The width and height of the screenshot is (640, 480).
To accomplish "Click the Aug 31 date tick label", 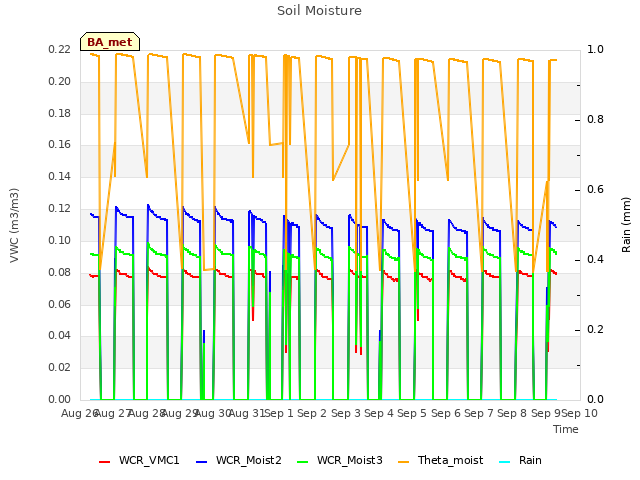I will click(x=247, y=413).
